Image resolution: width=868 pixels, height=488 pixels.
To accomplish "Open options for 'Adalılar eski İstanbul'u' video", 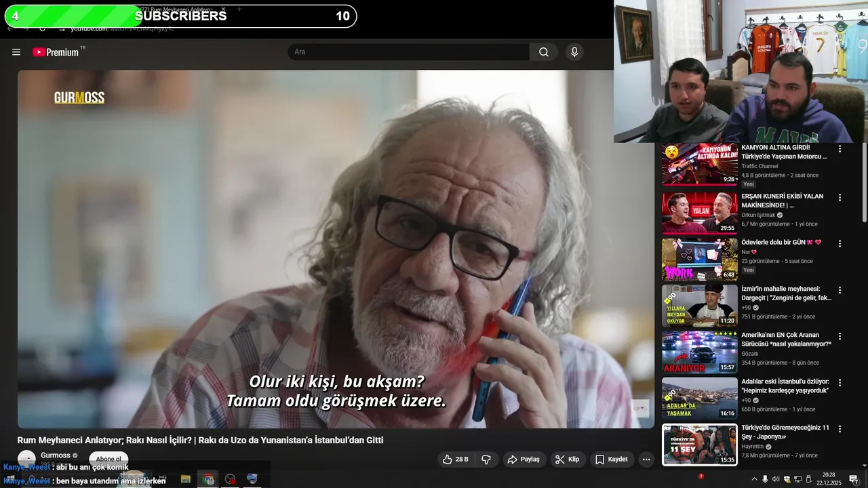I will click(840, 383).
